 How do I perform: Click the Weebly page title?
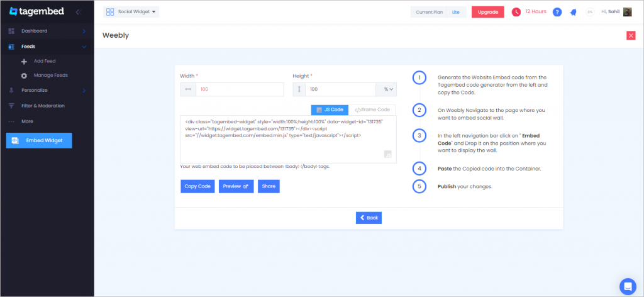click(116, 36)
